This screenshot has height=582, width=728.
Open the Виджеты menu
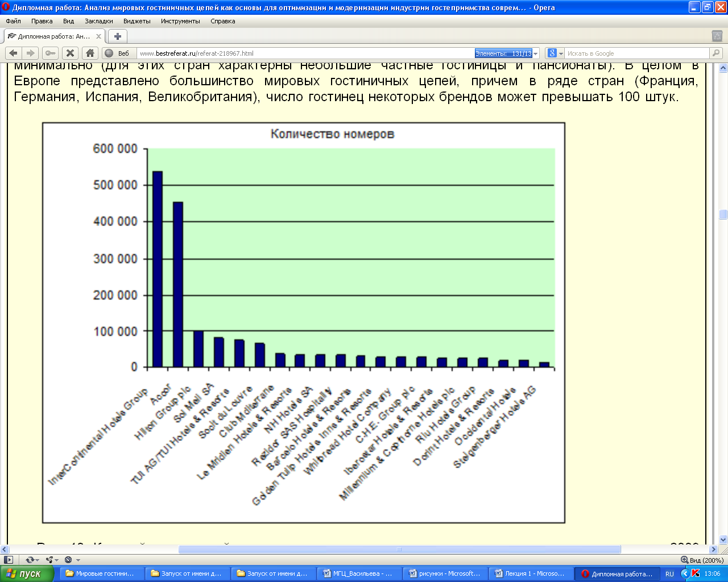(137, 21)
